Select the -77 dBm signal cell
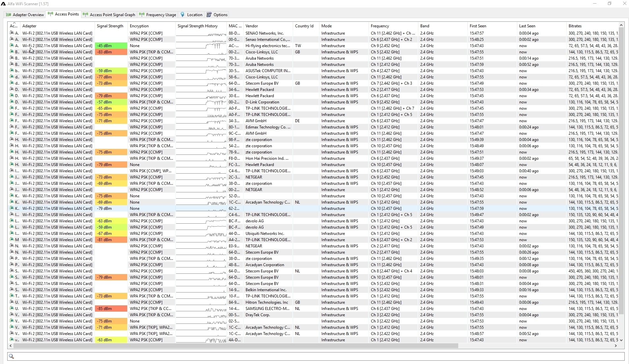The height and width of the screenshot is (364, 629). click(111, 77)
